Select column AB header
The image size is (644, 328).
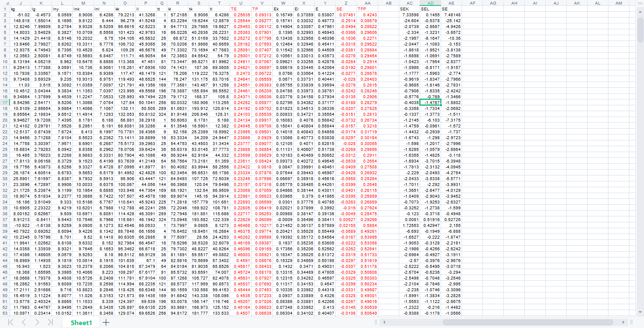coord(388,3)
